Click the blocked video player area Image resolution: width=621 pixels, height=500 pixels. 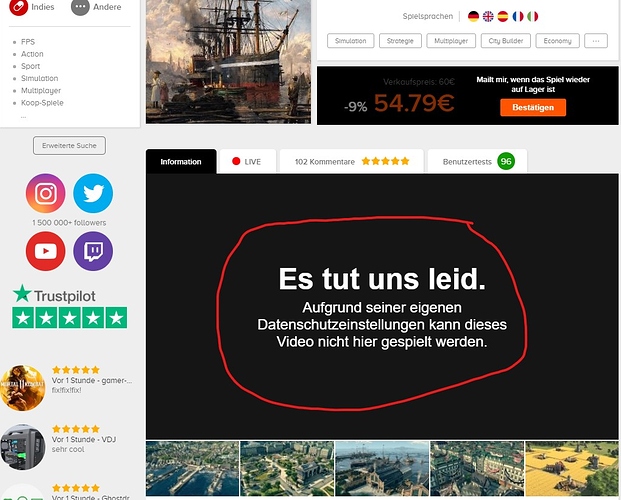click(x=382, y=306)
